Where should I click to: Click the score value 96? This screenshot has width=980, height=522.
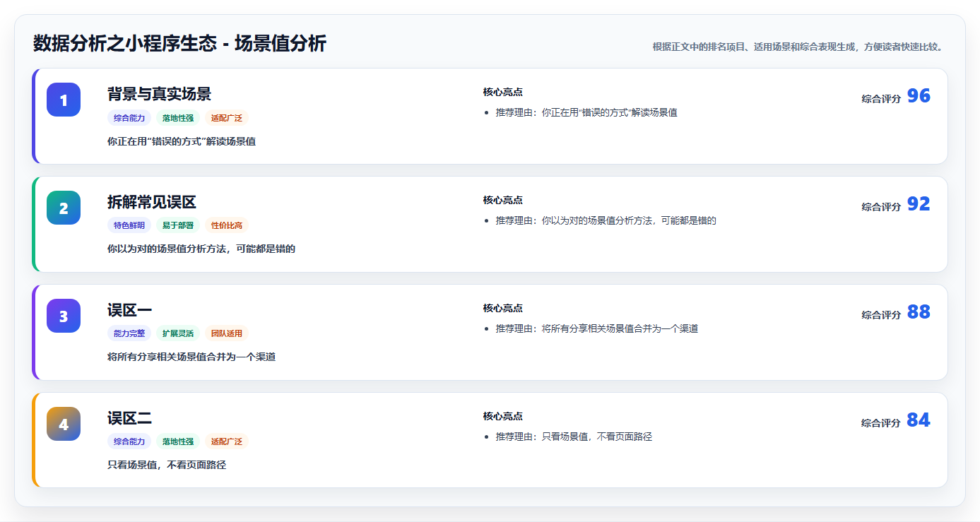[x=919, y=96]
